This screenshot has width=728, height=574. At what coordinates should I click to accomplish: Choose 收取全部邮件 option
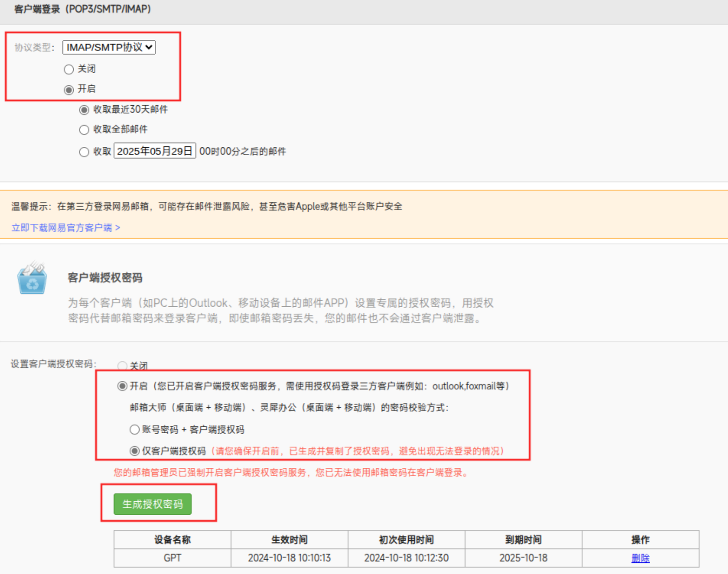(x=84, y=130)
